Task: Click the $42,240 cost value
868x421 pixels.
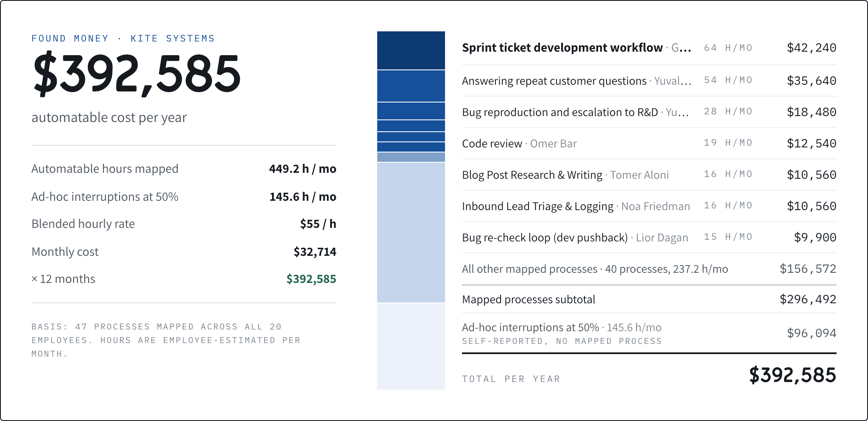Action: coord(812,48)
